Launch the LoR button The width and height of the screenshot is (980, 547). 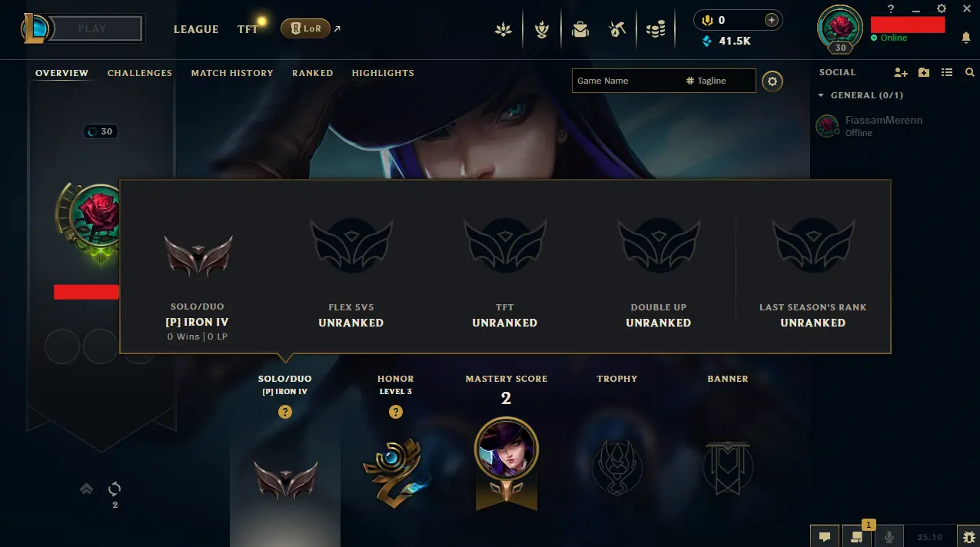tap(305, 29)
